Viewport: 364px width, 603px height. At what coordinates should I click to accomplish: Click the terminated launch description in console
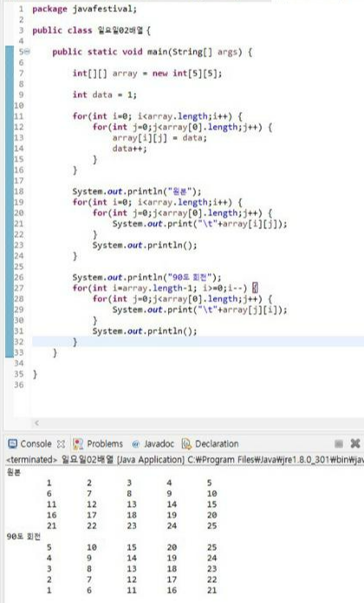(x=185, y=460)
